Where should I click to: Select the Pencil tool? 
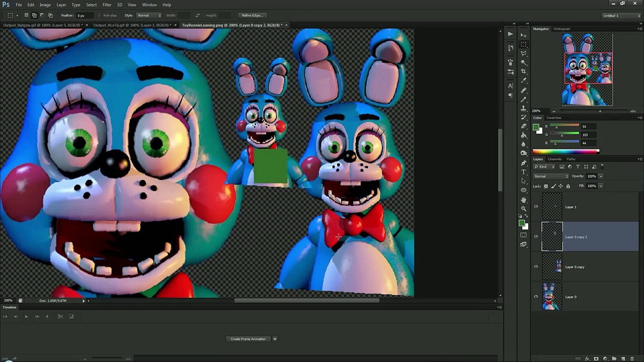524,99
